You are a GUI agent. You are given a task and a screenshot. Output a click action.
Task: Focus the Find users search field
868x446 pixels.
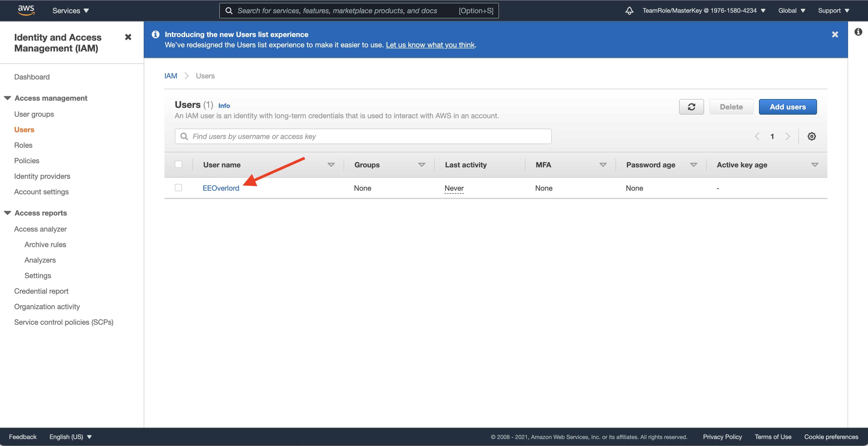click(x=363, y=136)
